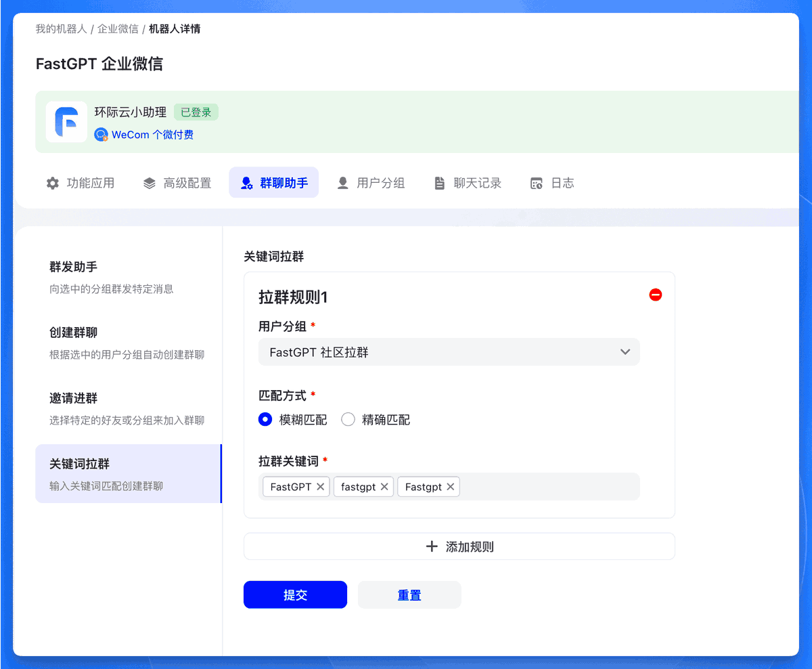Go to 我的机器人 breadcrumb
This screenshot has width=812, height=669.
click(61, 29)
